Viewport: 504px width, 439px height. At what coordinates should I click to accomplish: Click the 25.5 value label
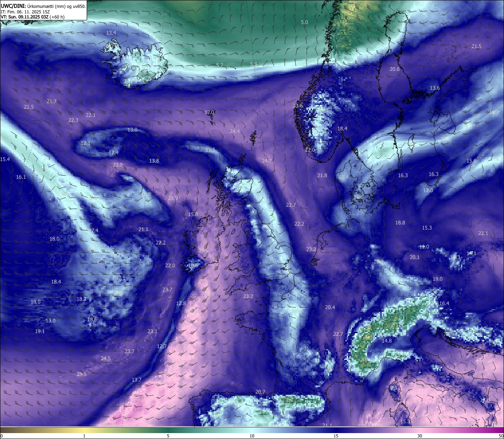click(82, 374)
